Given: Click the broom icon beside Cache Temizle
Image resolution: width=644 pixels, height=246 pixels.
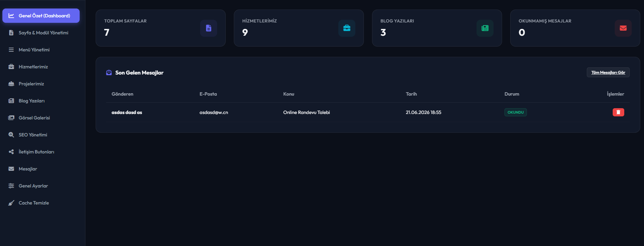Looking at the screenshot, I should tap(11, 203).
